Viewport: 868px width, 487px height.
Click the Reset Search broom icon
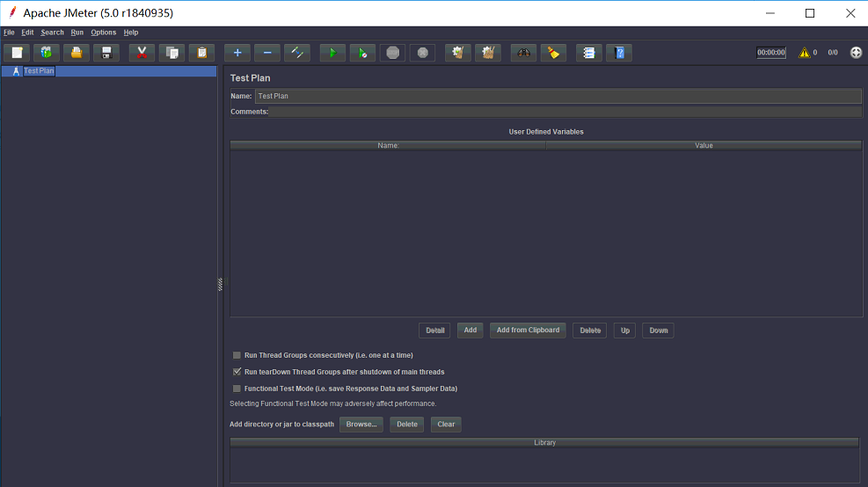tap(553, 53)
